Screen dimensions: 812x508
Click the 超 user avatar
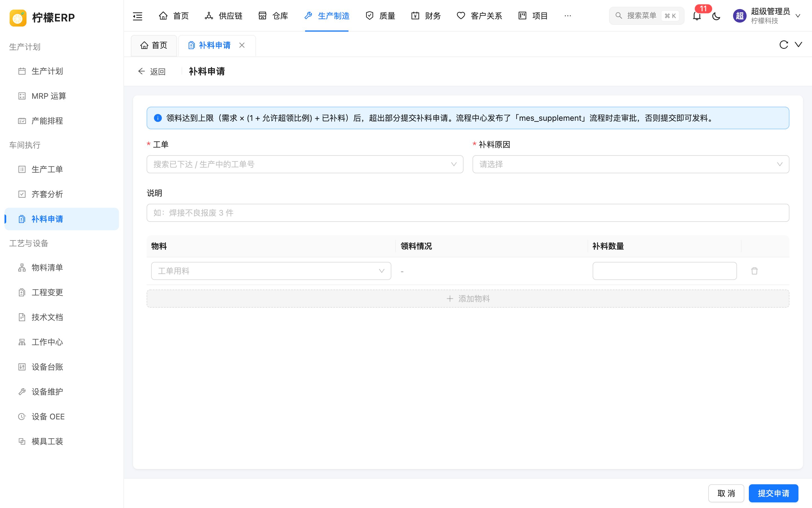[x=740, y=16]
